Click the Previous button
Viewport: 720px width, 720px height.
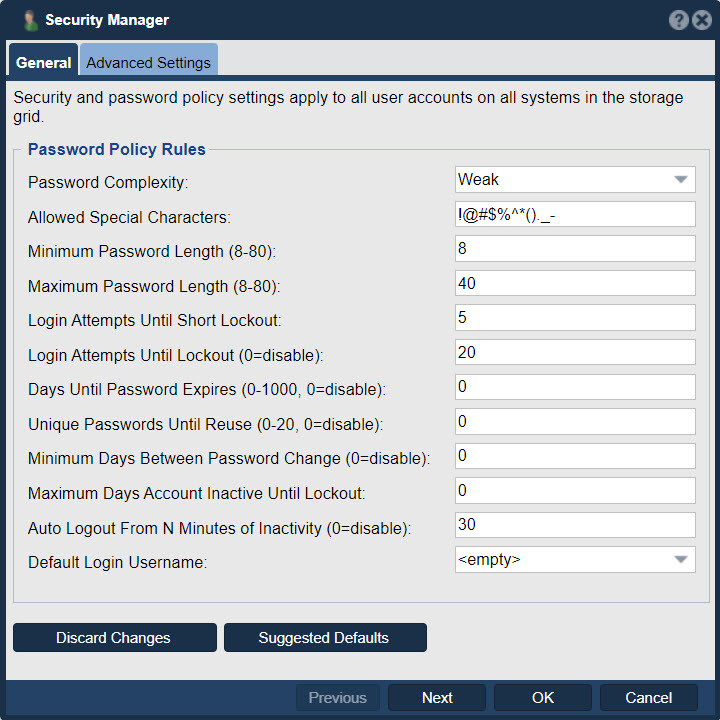(338, 698)
